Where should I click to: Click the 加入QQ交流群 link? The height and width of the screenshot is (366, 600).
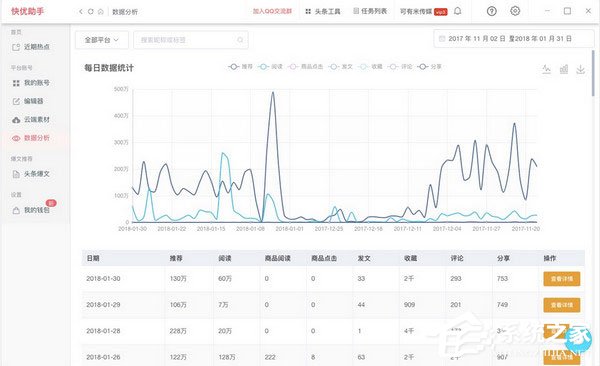point(272,11)
